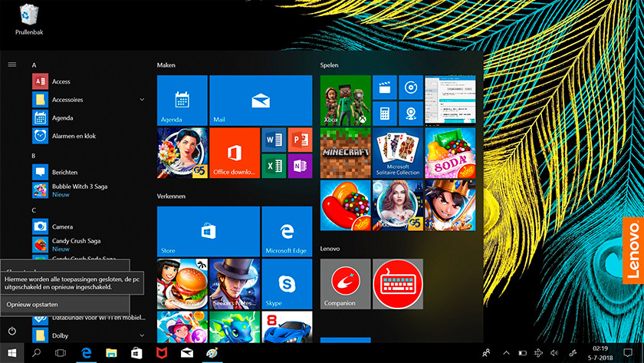The width and height of the screenshot is (644, 363).
Task: Click the Lenovo group header
Action: 330,249
